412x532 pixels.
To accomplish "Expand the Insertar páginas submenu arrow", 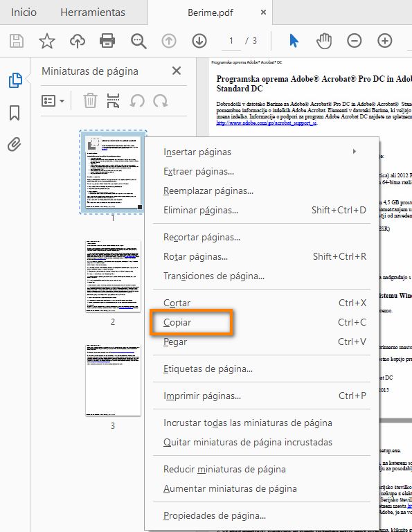I will point(355,151).
